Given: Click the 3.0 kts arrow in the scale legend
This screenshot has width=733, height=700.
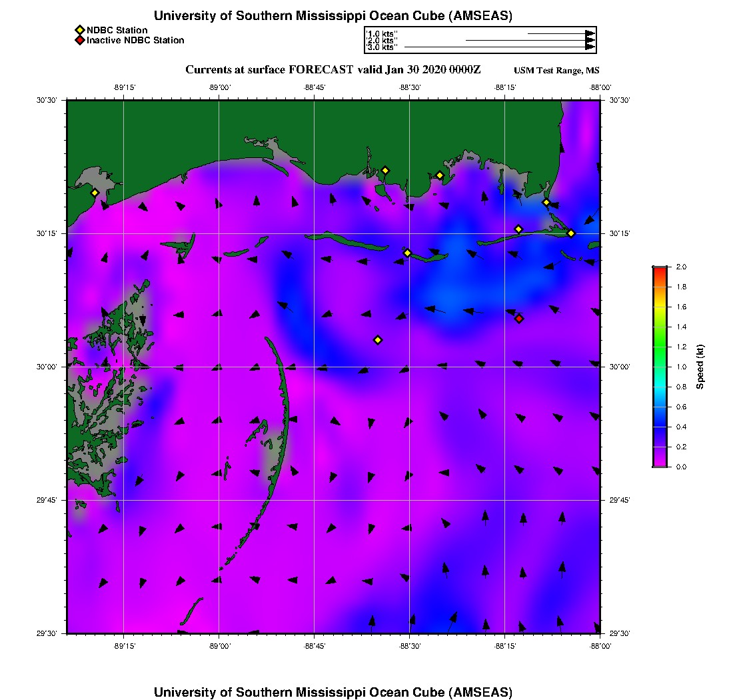Looking at the screenshot, I should [x=498, y=47].
